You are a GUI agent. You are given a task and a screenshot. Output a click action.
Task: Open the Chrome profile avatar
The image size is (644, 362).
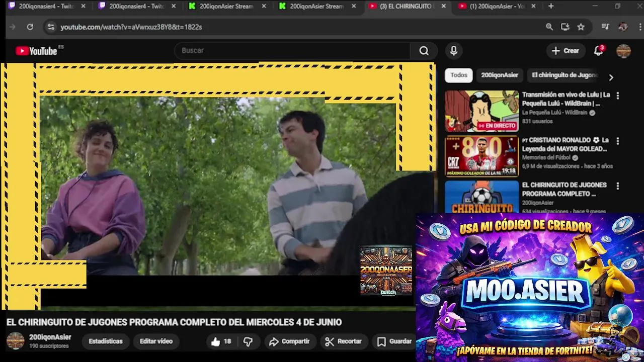[623, 27]
